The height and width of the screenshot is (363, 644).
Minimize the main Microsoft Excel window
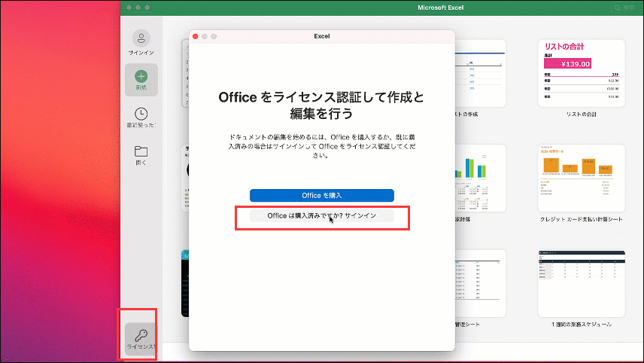pos(138,7)
